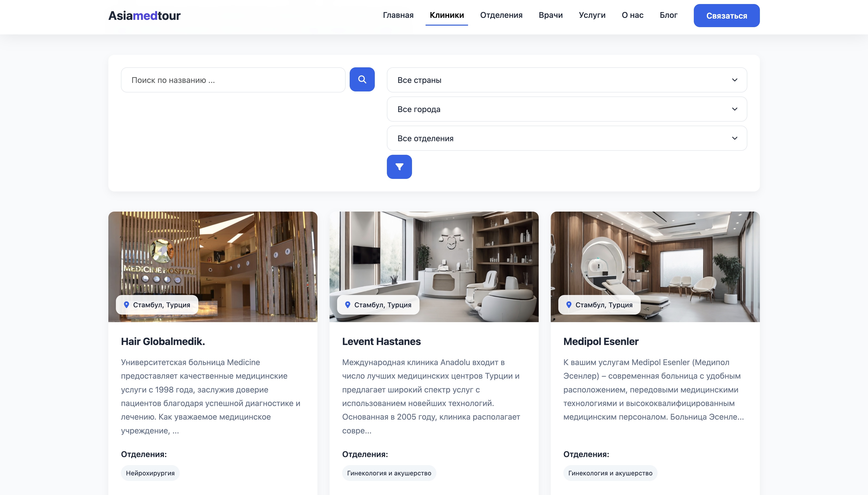
Task: Open the Врачи menu item
Action: point(550,15)
